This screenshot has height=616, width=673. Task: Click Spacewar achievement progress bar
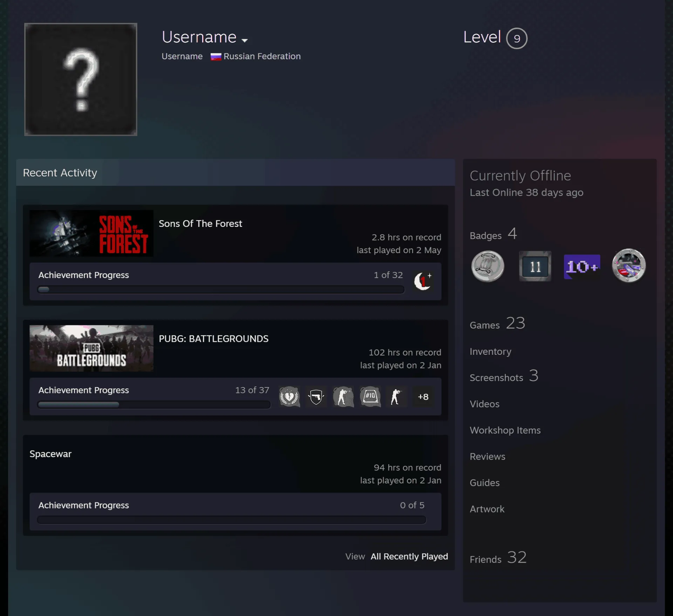coord(231,520)
